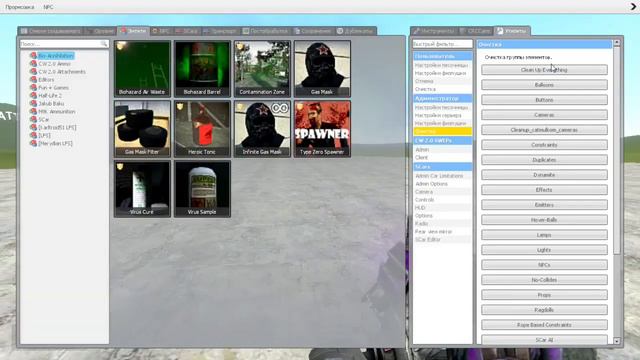The height and width of the screenshot is (360, 640).
Task: Click scrollbar up arrow in cleanup panel
Action: [617, 42]
